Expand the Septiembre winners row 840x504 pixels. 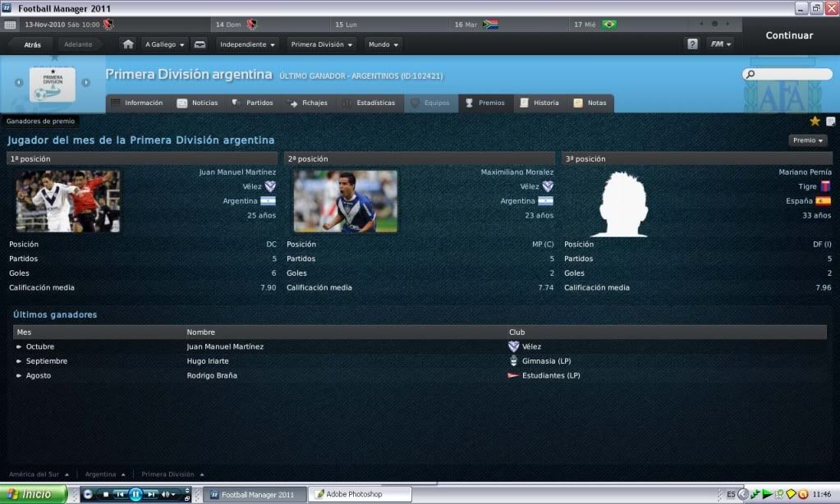click(x=19, y=361)
